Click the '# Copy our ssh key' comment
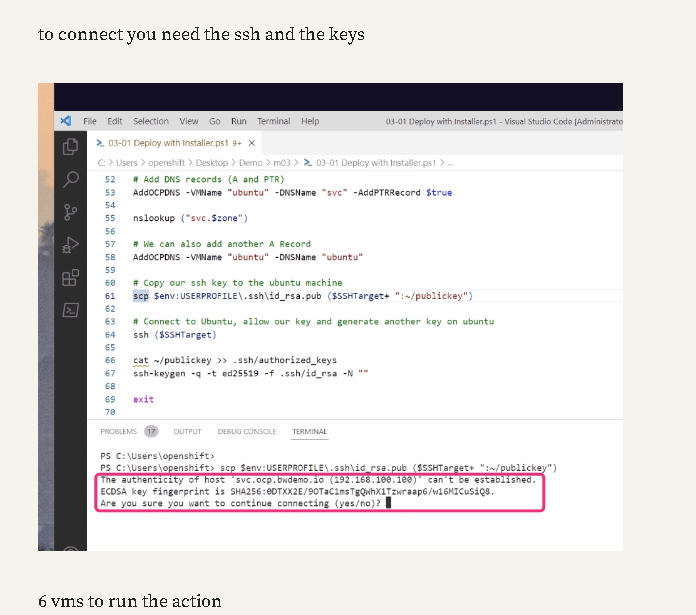Image resolution: width=696 pixels, height=615 pixels. pos(237,283)
